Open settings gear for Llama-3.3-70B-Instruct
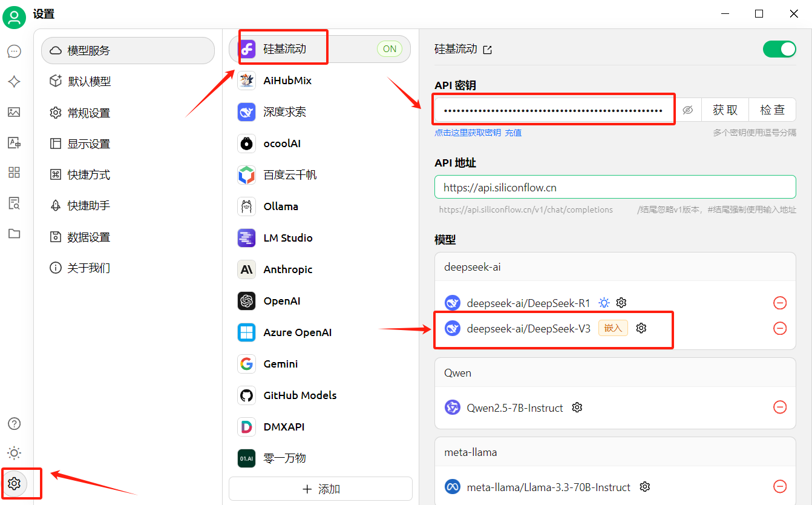812x505 pixels. click(x=645, y=486)
